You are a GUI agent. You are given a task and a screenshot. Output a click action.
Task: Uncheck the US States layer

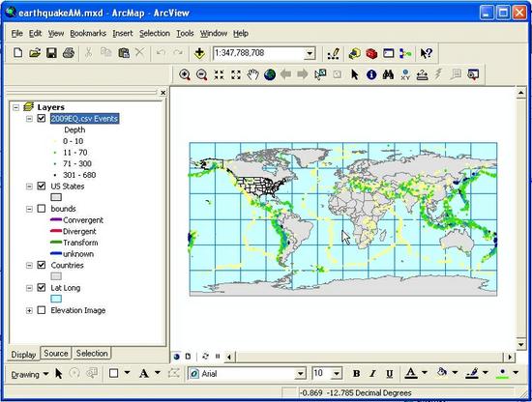point(41,186)
